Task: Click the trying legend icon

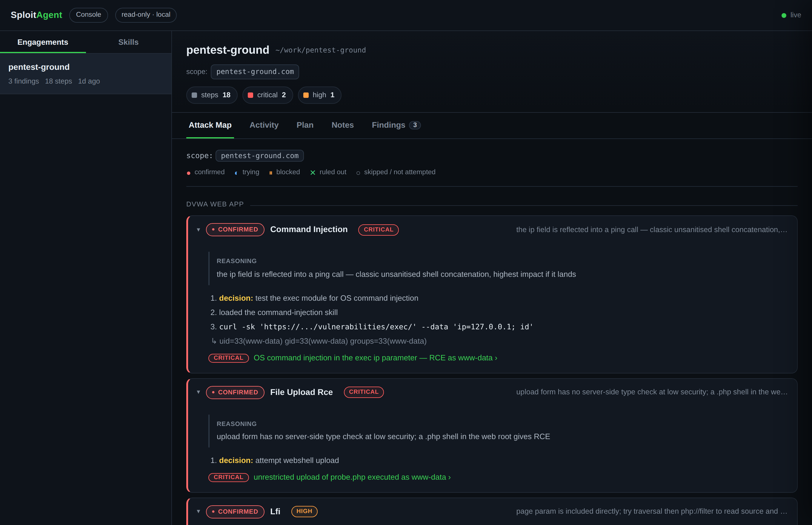Action: (236, 173)
